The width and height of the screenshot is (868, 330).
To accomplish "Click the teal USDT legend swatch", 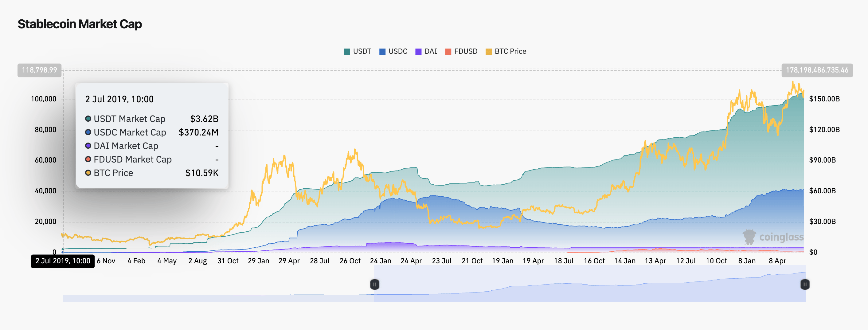I will [x=347, y=52].
